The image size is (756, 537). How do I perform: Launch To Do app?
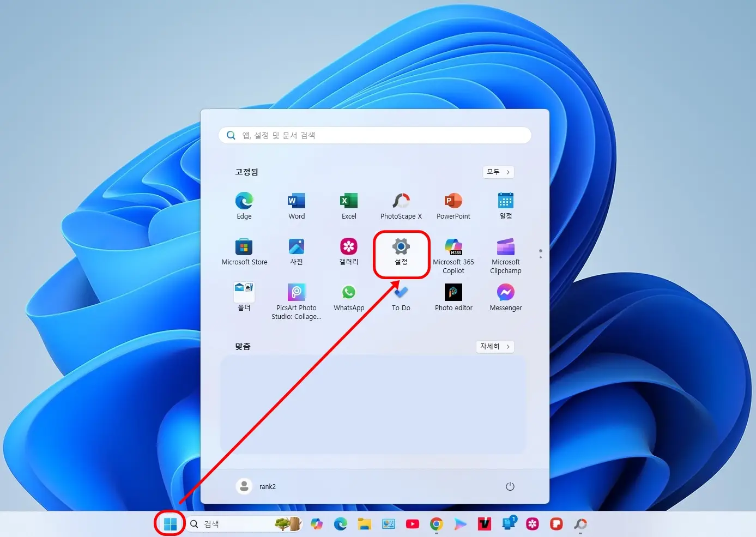[401, 297]
